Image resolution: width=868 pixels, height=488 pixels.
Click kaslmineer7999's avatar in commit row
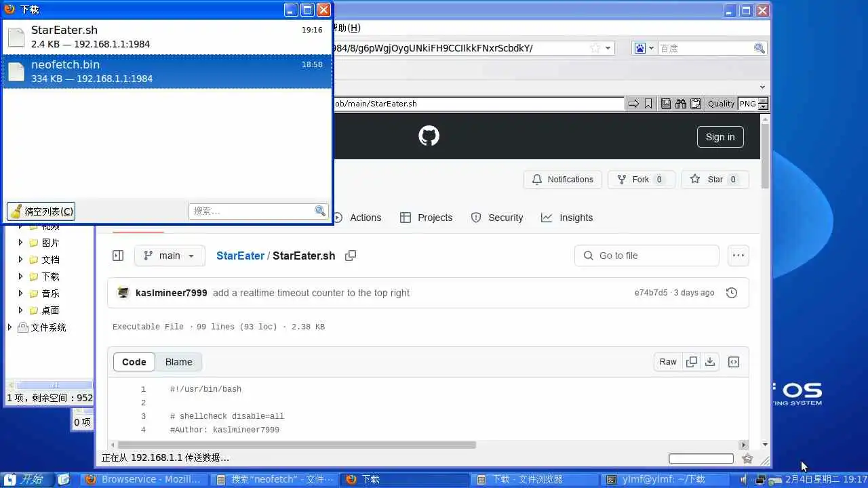point(123,293)
